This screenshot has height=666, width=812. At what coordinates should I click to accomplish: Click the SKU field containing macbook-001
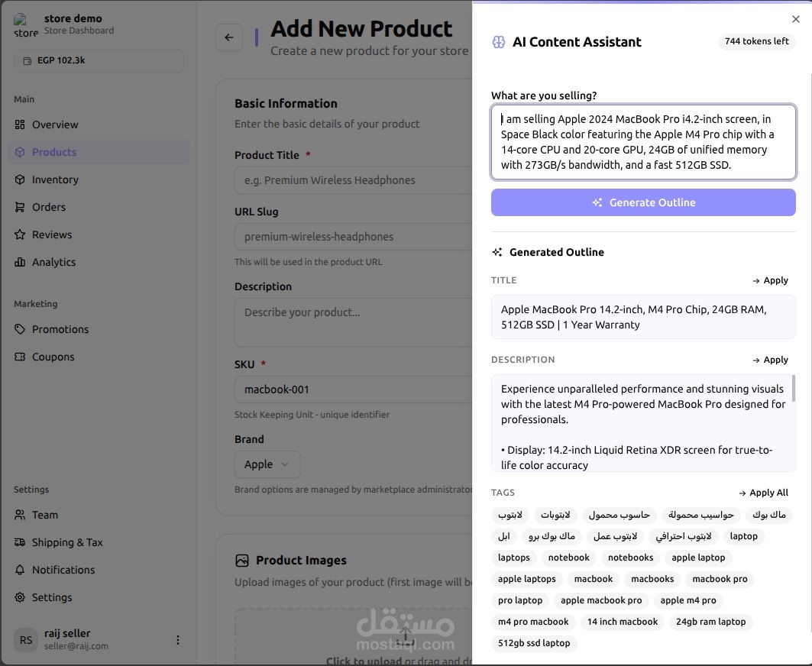pyautogui.click(x=354, y=389)
